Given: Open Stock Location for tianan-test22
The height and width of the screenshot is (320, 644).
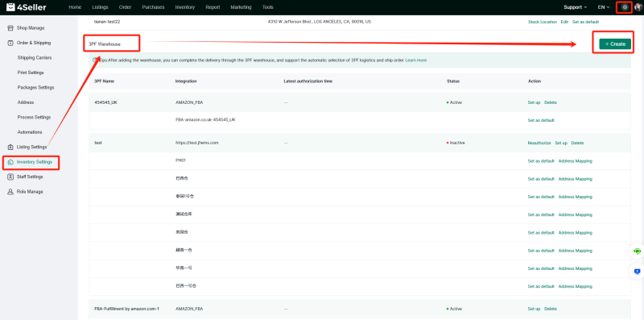Looking at the screenshot, I should [x=542, y=22].
